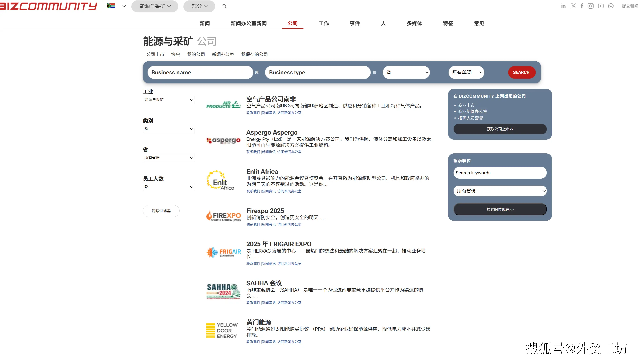This screenshot has height=362, width=644.
Task: Expand the country selector chevron beside flag
Action: pyautogui.click(x=123, y=6)
